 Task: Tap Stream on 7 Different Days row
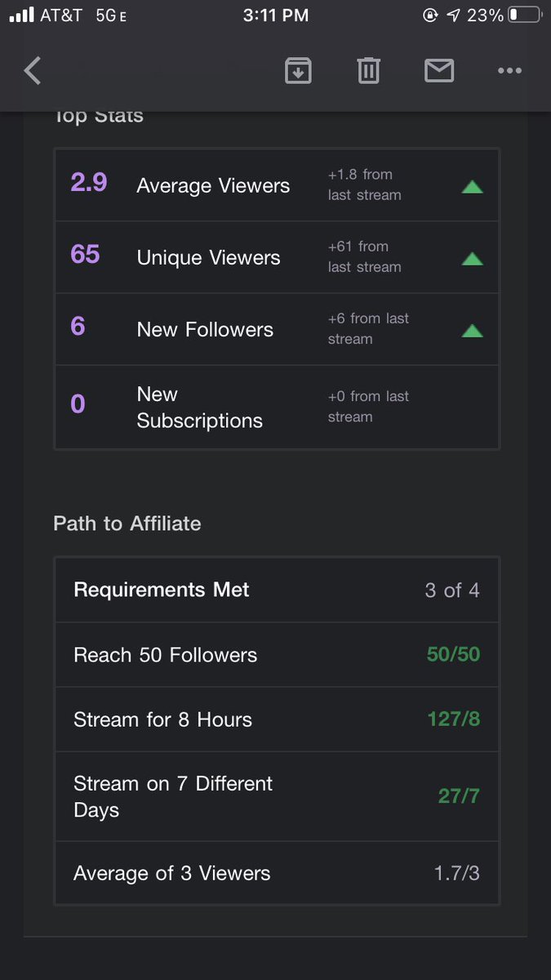point(277,796)
